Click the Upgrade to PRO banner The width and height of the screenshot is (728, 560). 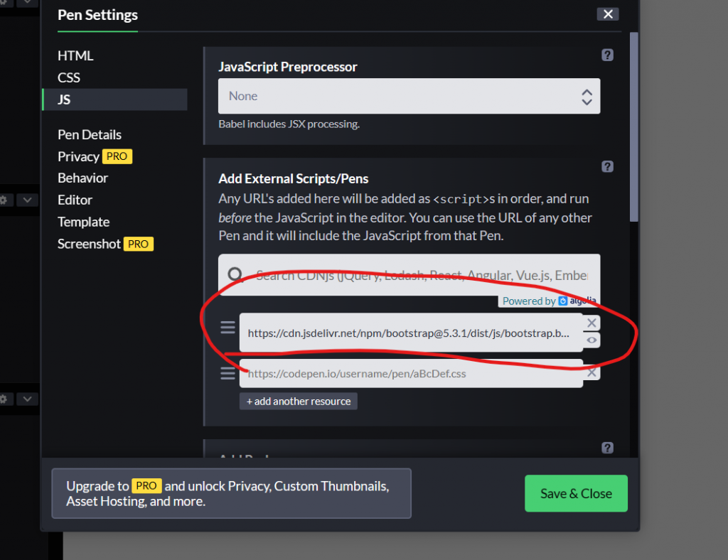231,493
